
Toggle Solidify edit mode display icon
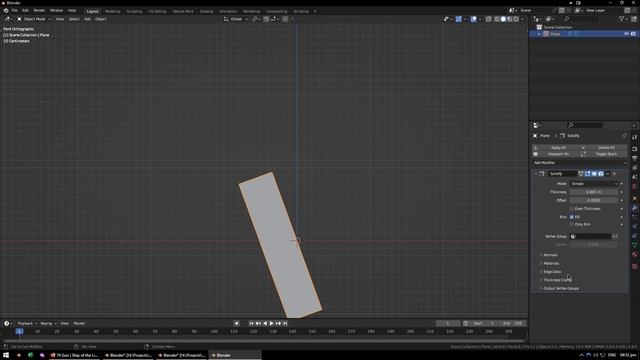[x=587, y=174]
